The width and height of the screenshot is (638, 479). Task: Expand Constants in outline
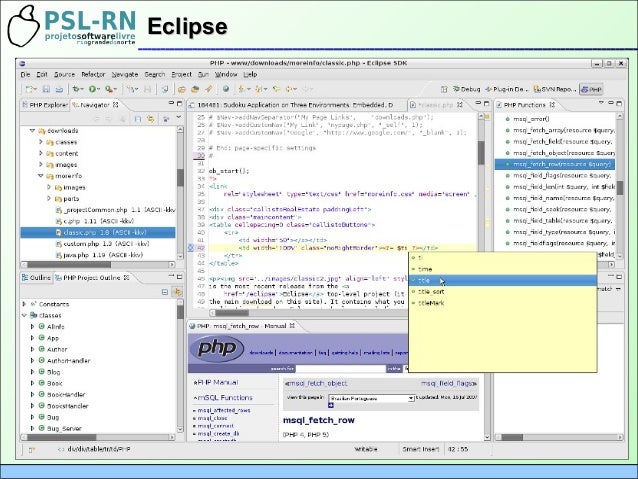[x=24, y=304]
